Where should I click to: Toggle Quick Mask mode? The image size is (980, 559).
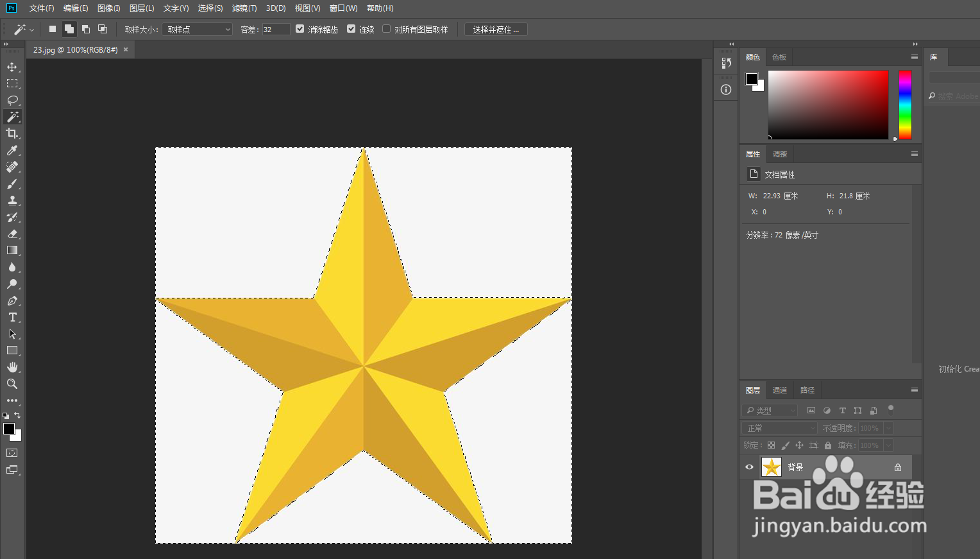(12, 453)
